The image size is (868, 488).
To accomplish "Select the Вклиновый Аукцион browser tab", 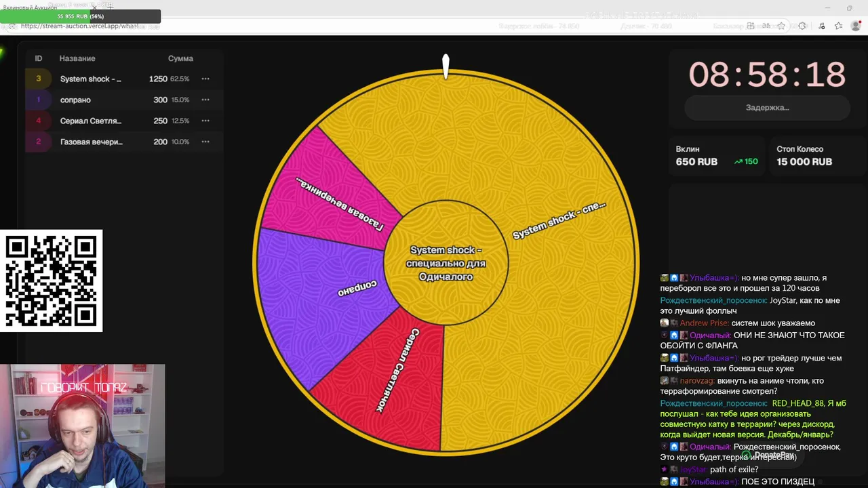I will (32, 7).
